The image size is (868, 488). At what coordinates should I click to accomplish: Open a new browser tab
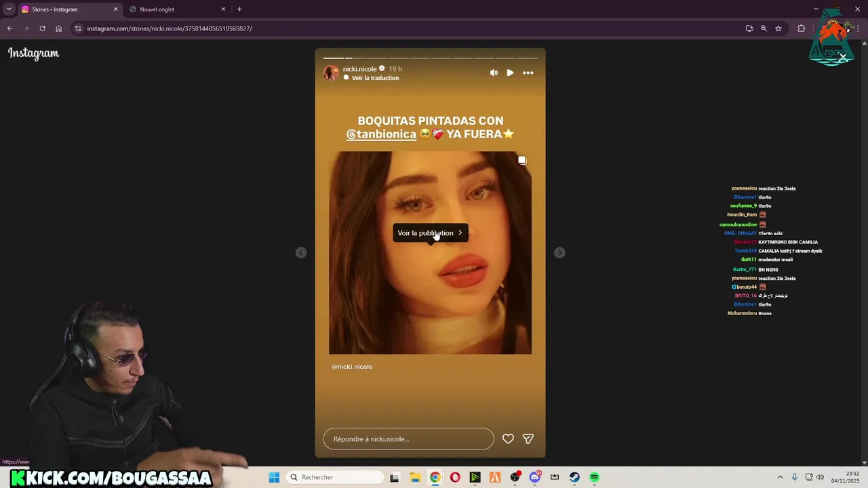pos(239,9)
